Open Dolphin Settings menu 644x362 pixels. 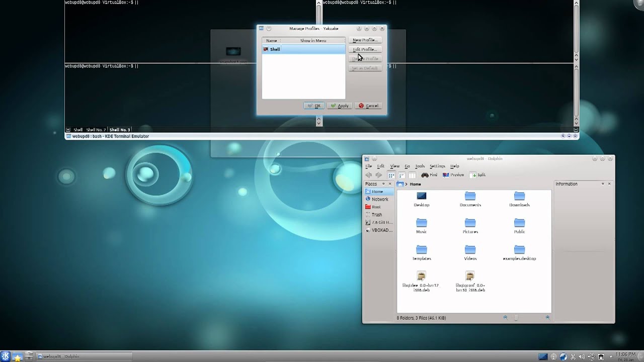point(437,166)
